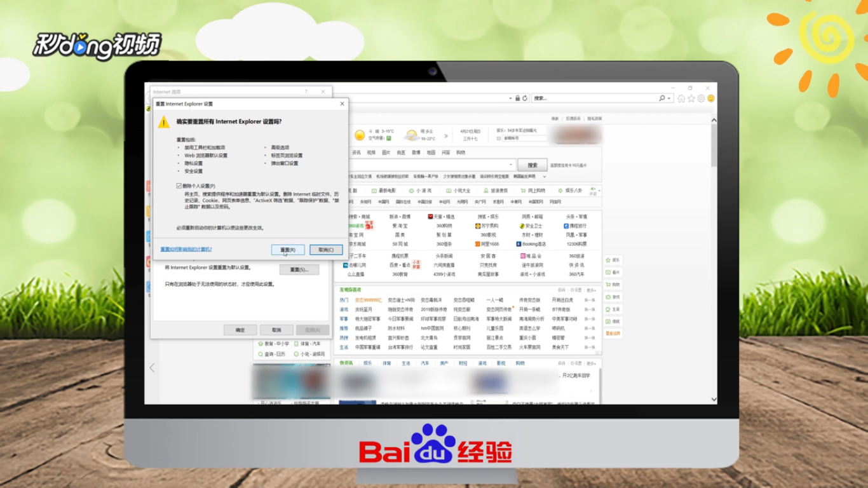Click 确定 in the Internet 选项 window
This screenshot has height=488, width=868.
click(x=240, y=330)
